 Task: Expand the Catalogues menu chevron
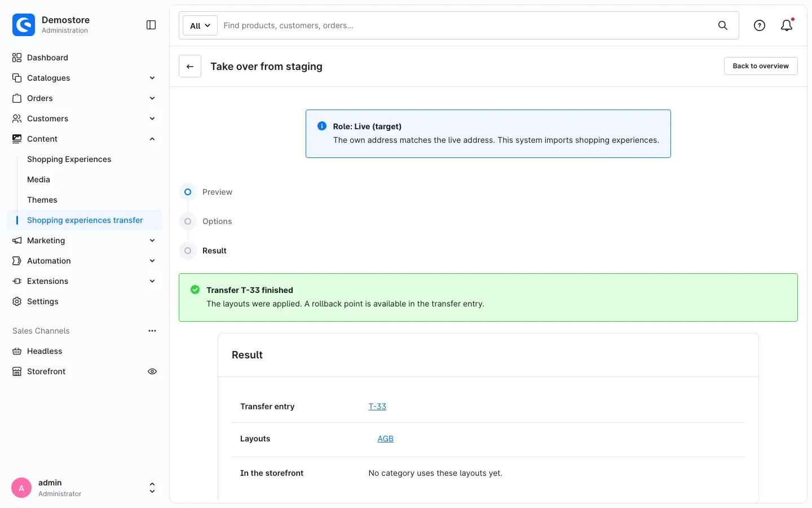[x=152, y=78]
